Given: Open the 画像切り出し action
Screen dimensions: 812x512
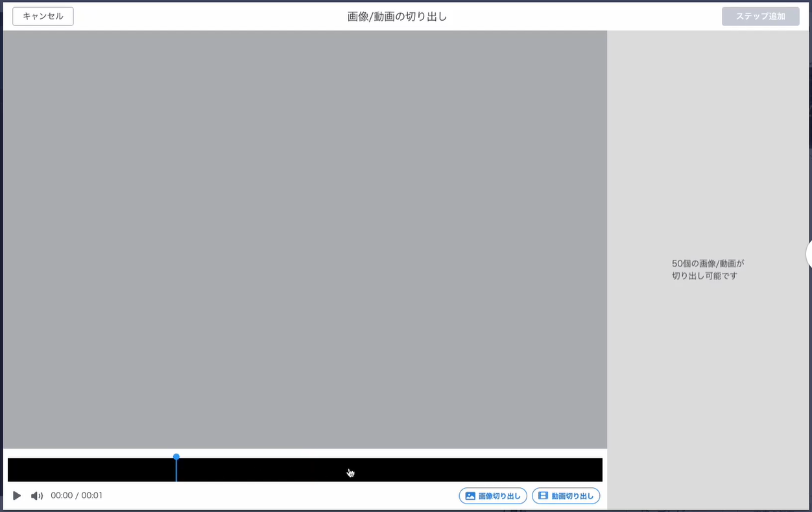Looking at the screenshot, I should (493, 495).
